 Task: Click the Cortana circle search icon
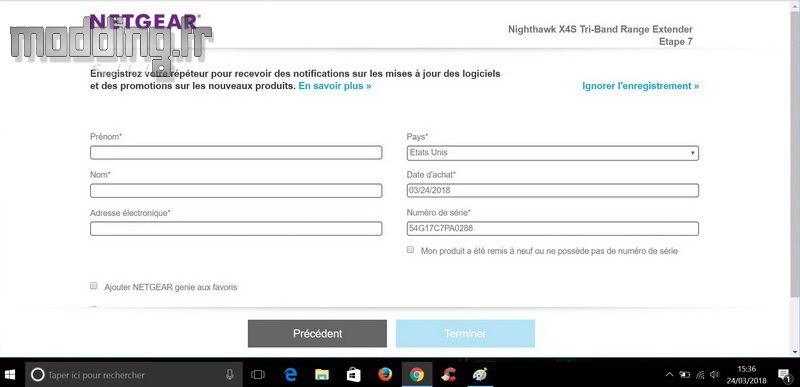(37, 375)
